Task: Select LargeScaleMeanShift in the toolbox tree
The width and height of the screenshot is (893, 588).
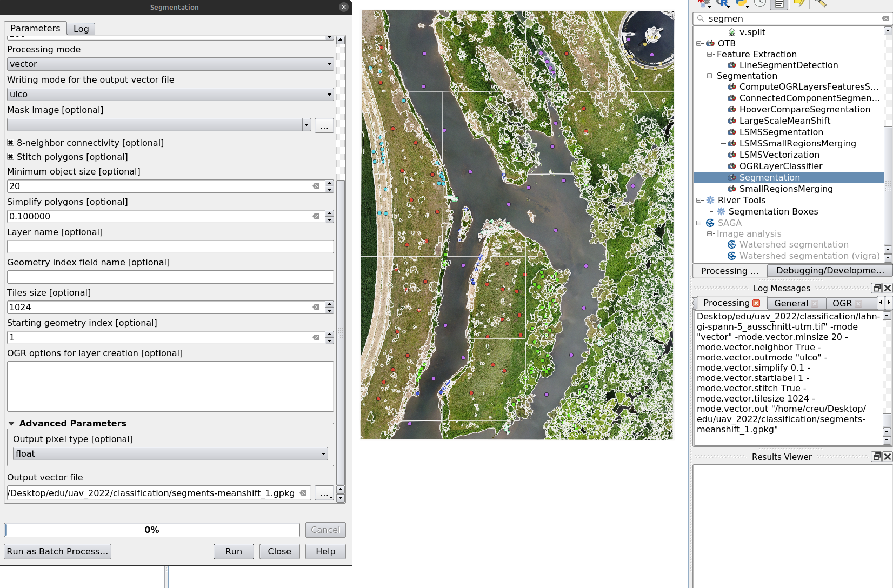Action: tap(784, 121)
